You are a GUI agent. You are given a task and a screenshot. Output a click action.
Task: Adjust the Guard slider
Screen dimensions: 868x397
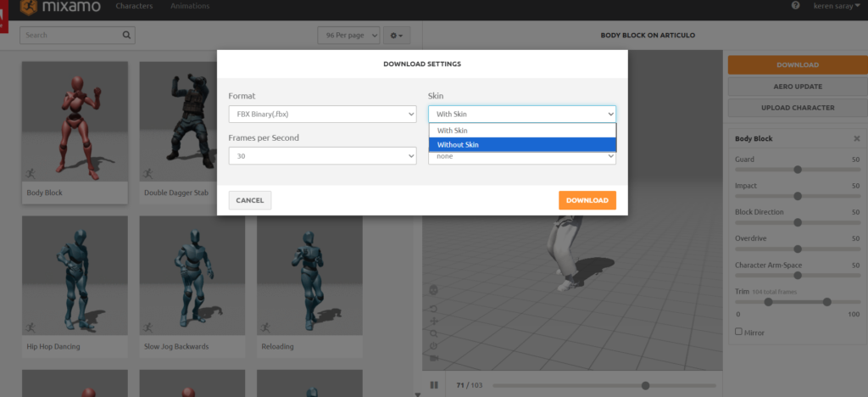pos(798,170)
